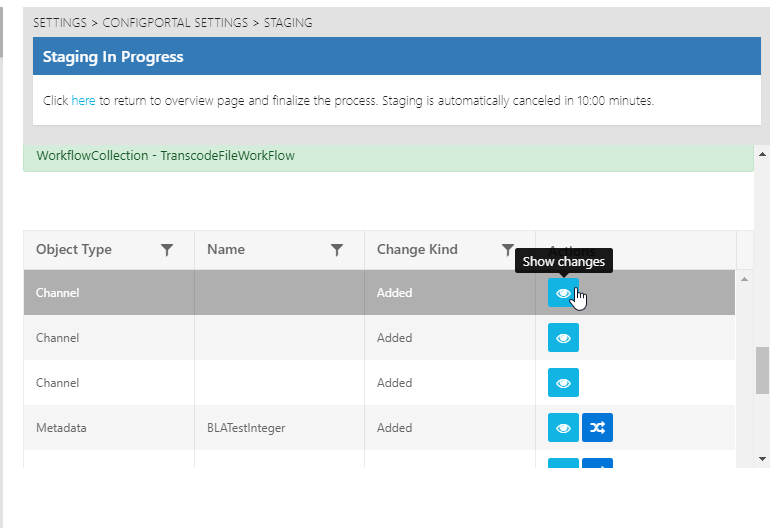Click the 'here' link to return to overview
Screen dimensions: 770x528
pyautogui.click(x=83, y=101)
